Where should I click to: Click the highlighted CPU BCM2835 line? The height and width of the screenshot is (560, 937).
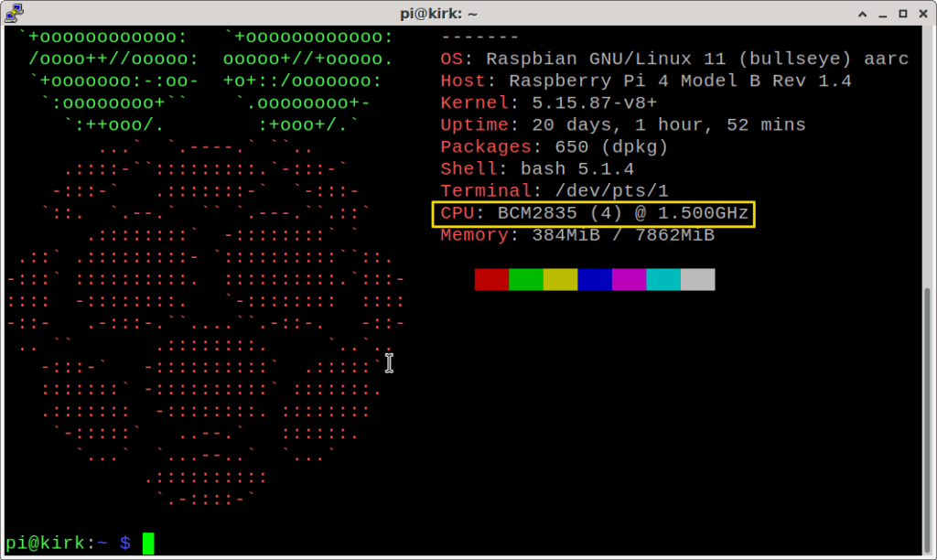point(593,214)
